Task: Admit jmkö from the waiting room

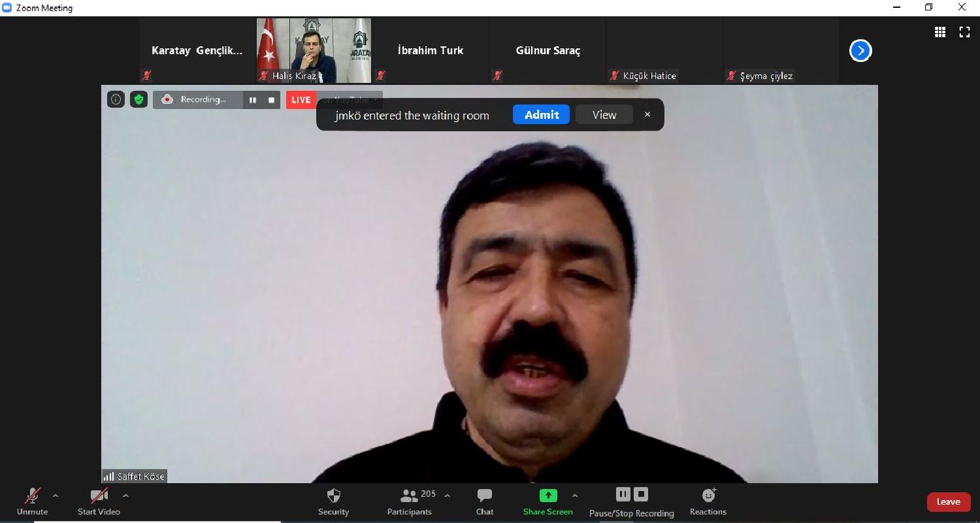Action: (541, 115)
